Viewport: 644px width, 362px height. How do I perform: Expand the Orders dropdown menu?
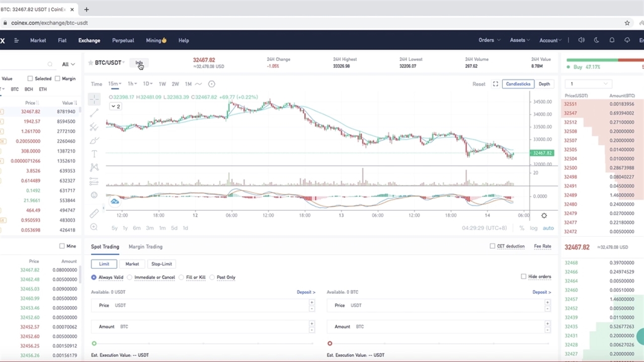pos(489,40)
